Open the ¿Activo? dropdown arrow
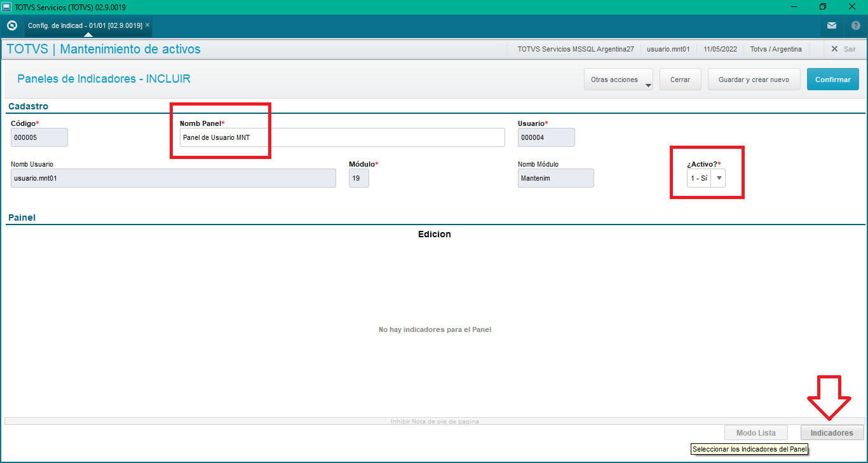868x463 pixels. tap(719, 178)
